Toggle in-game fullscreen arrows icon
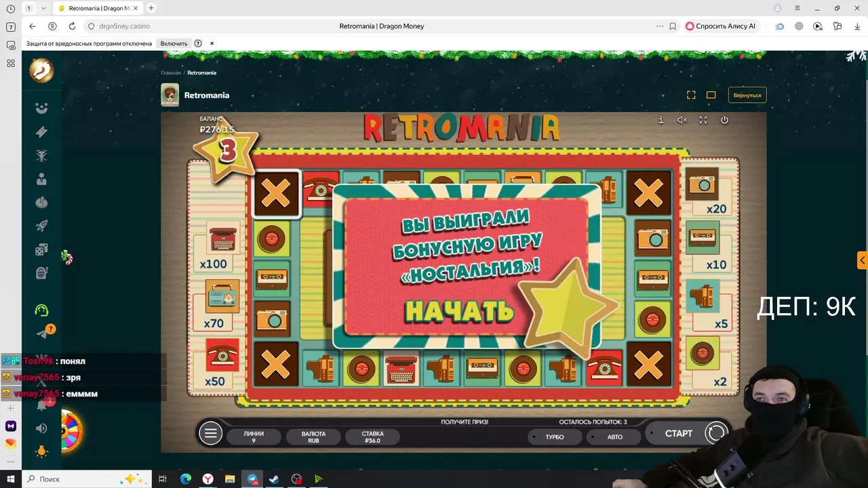868x488 pixels. click(703, 120)
